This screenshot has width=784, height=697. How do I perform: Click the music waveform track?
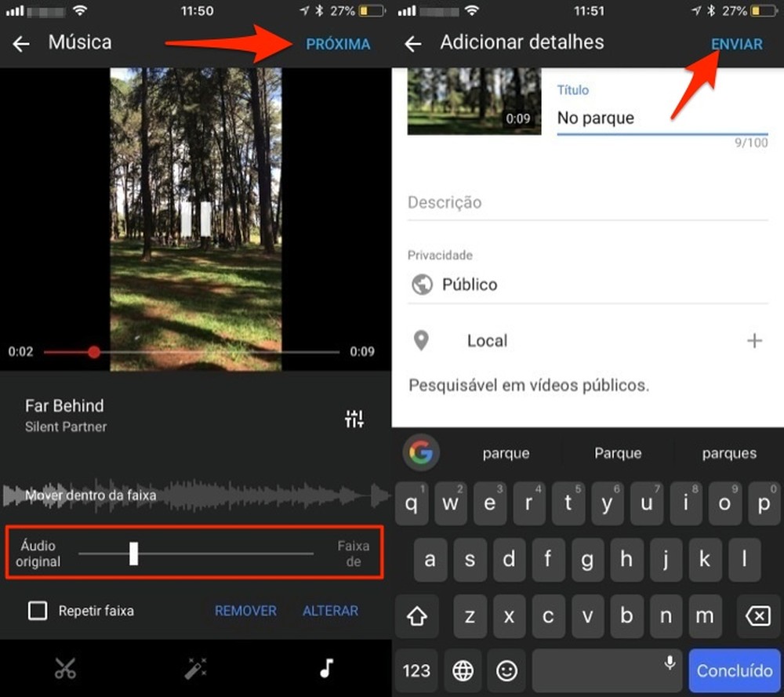pyautogui.click(x=195, y=496)
